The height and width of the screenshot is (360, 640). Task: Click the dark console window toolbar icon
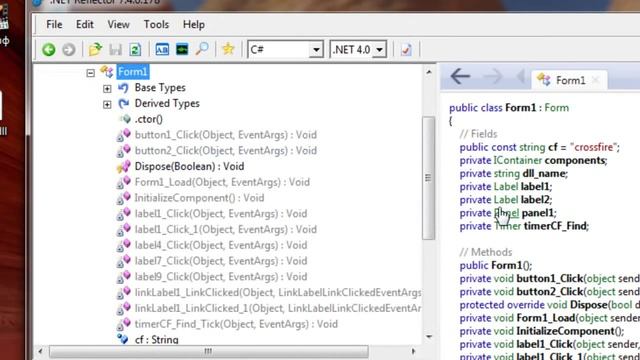182,49
